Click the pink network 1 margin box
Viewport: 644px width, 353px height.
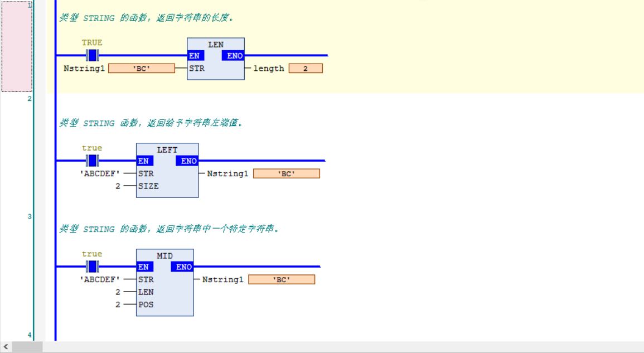coord(16,46)
